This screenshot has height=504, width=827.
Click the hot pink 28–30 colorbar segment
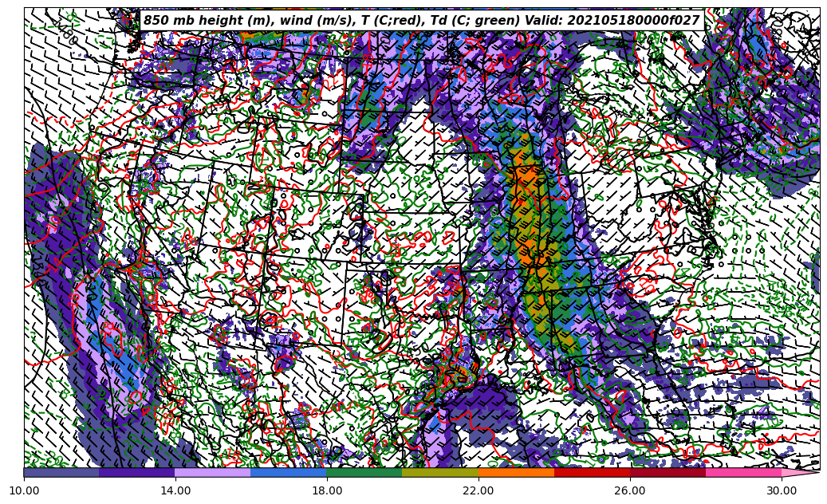click(743, 472)
